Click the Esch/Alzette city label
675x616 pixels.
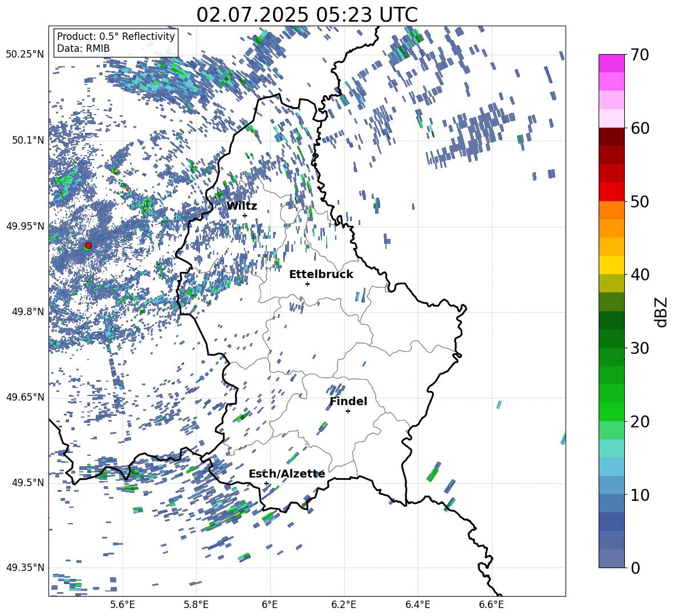pyautogui.click(x=287, y=474)
